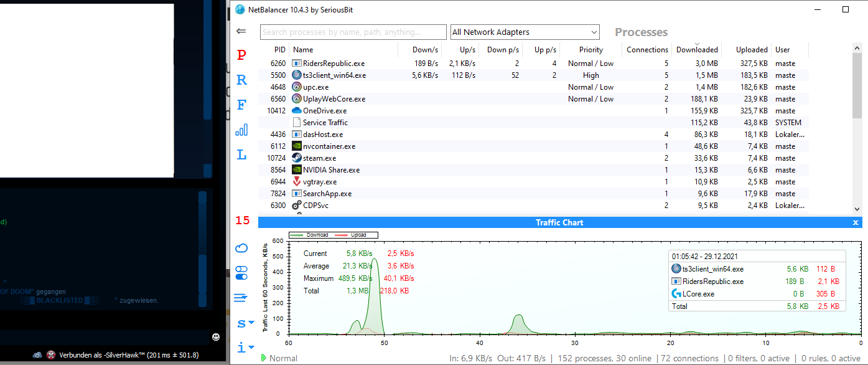Open the R Rules sidebar icon
The height and width of the screenshot is (365, 868).
coord(242,80)
